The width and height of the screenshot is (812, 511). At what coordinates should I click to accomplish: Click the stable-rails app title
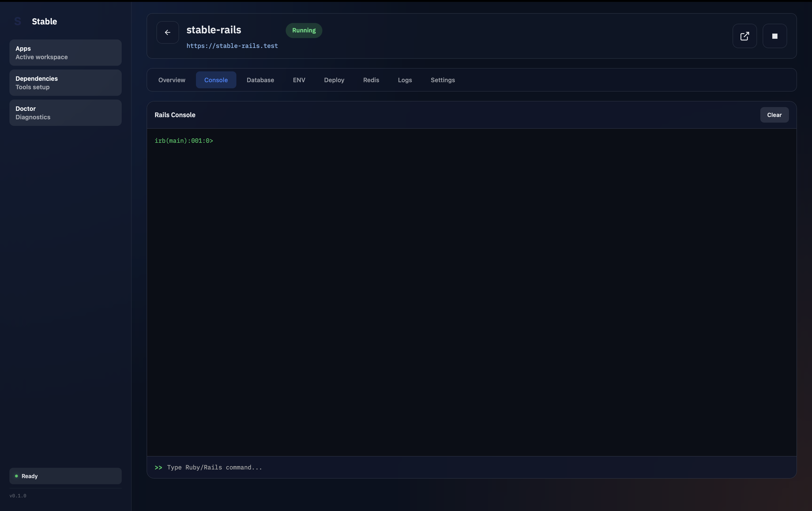click(x=214, y=30)
